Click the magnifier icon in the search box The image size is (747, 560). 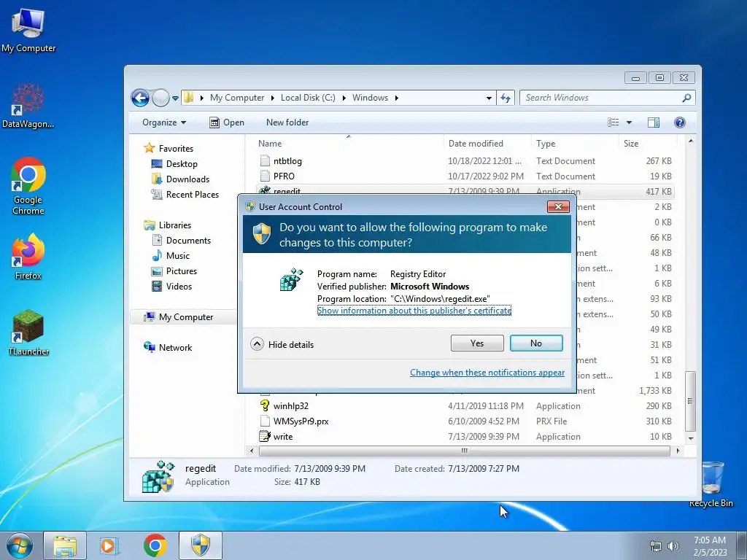[686, 98]
